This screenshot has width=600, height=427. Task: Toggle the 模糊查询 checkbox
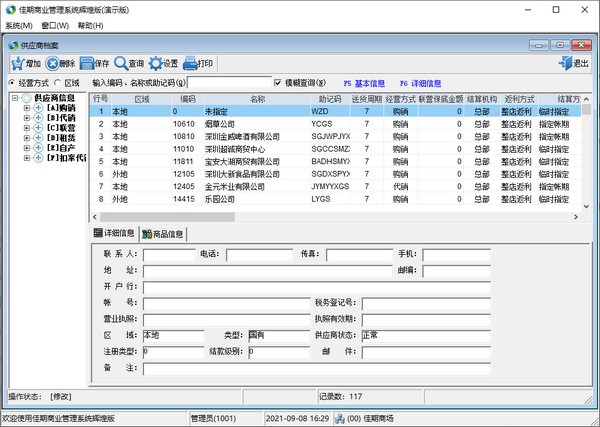click(279, 83)
